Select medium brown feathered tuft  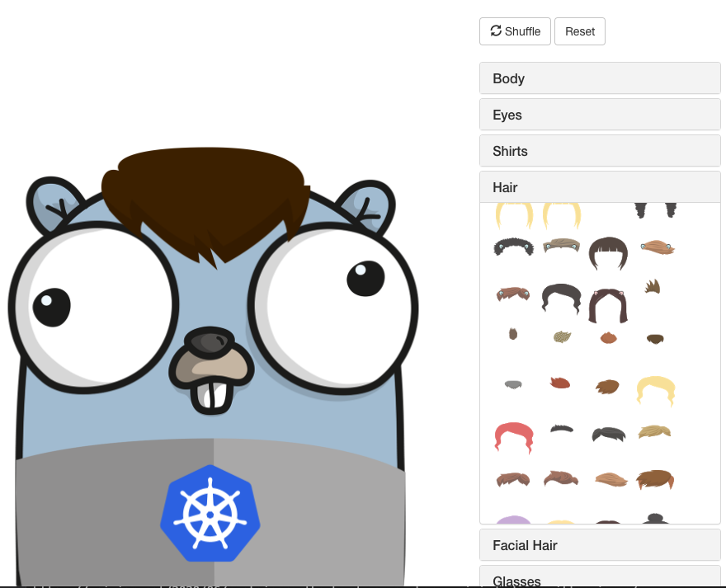click(x=607, y=387)
